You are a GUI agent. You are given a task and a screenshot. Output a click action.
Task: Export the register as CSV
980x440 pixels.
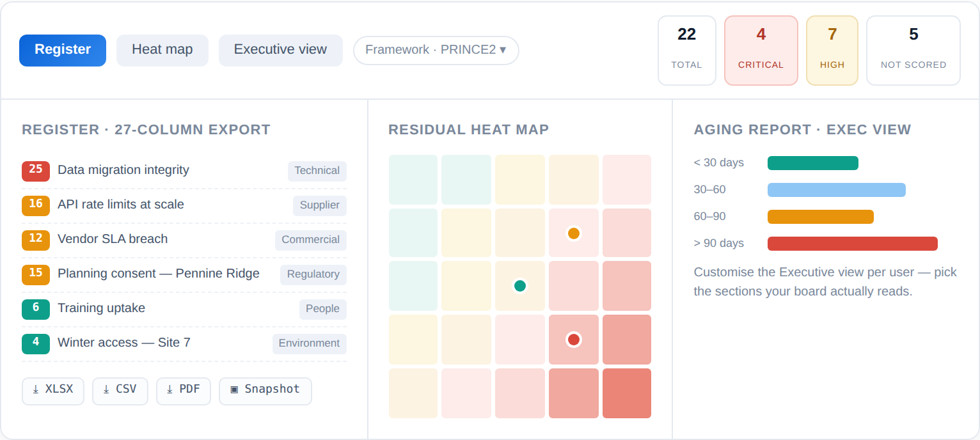coord(120,391)
